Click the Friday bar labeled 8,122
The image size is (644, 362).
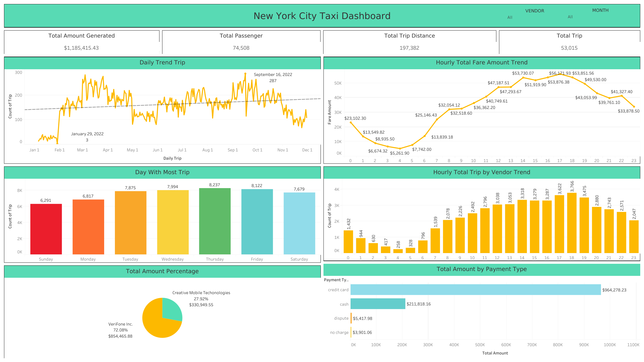[x=257, y=222]
